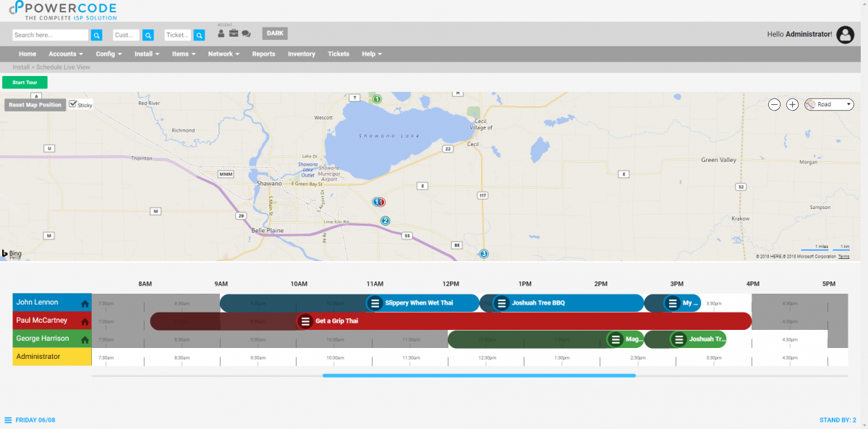This screenshot has height=429, width=868.
Task: Open the Reports menu item
Action: (263, 54)
